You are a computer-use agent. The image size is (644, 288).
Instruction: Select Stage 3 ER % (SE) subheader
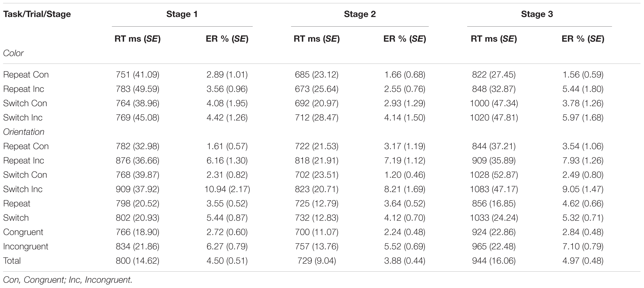(x=583, y=39)
